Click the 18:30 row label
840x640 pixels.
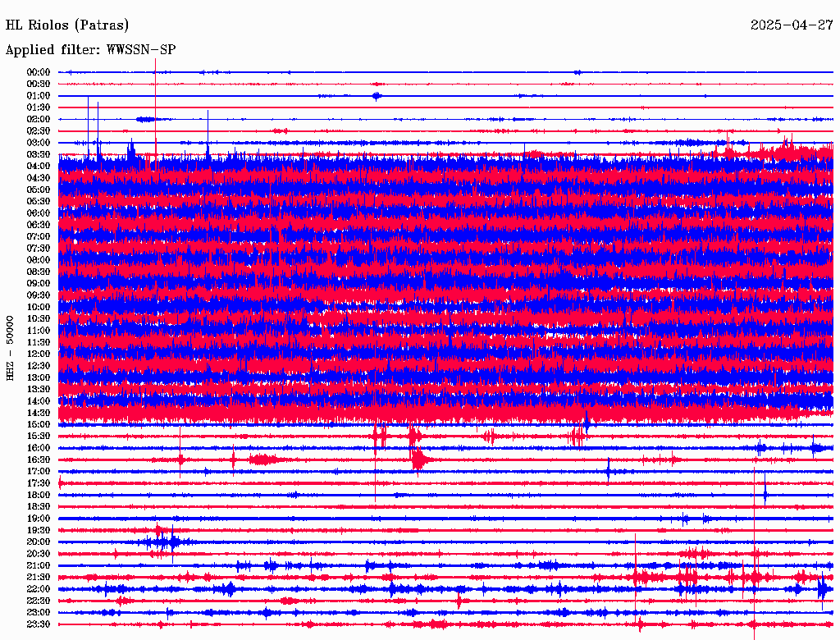(39, 507)
